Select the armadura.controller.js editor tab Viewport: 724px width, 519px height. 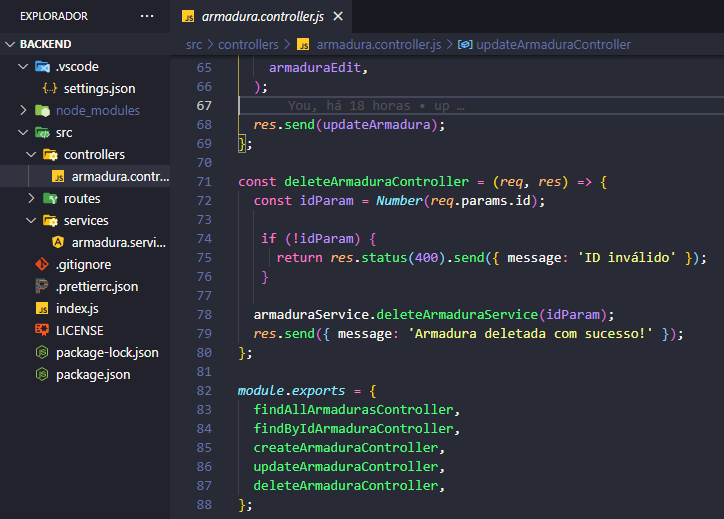point(261,17)
